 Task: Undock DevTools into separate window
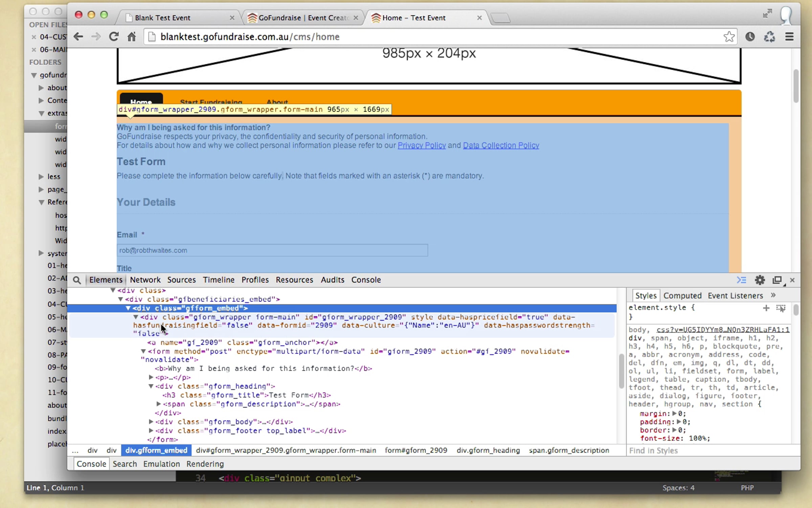point(777,280)
